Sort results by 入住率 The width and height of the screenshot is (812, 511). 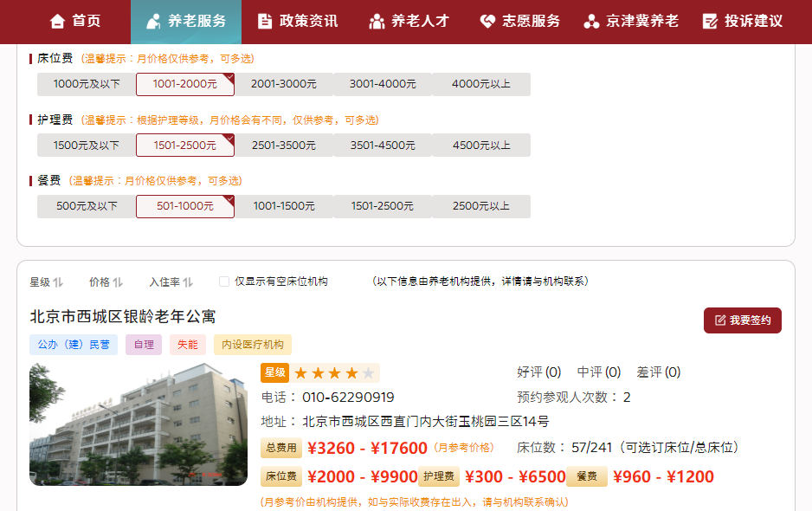171,281
